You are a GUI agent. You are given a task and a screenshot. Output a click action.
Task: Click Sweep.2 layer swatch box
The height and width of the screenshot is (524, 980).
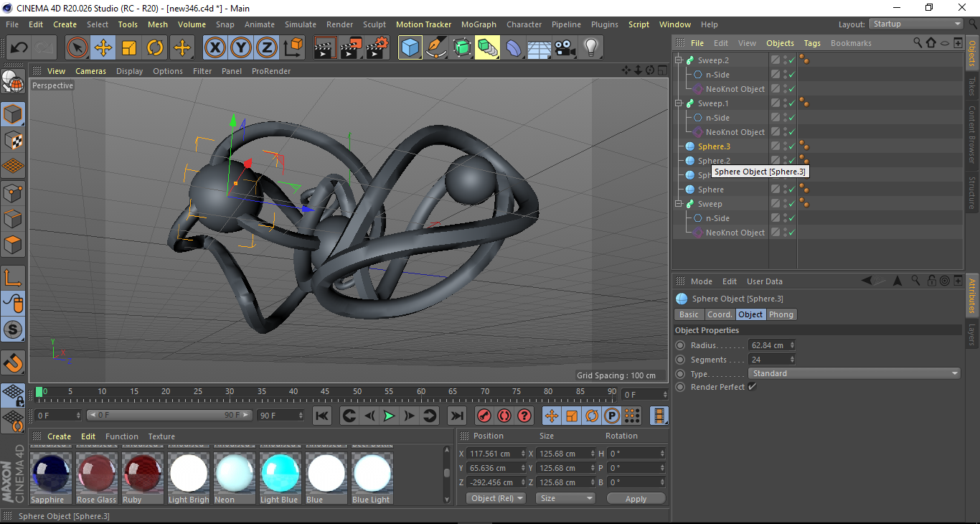pyautogui.click(x=776, y=60)
